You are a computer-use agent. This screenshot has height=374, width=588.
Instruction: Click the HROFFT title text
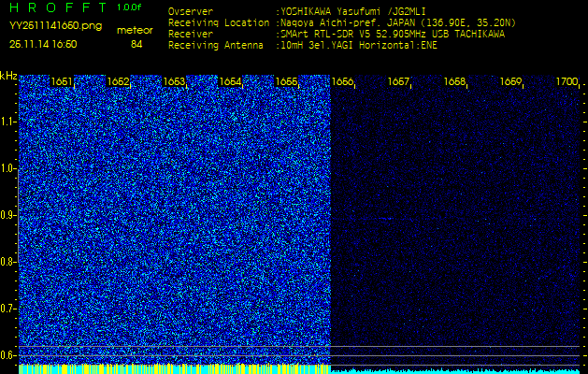click(x=58, y=7)
